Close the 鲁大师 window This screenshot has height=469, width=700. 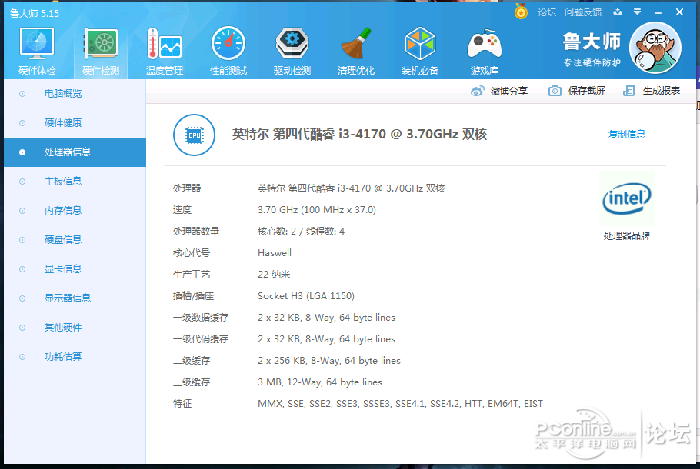pyautogui.click(x=679, y=12)
